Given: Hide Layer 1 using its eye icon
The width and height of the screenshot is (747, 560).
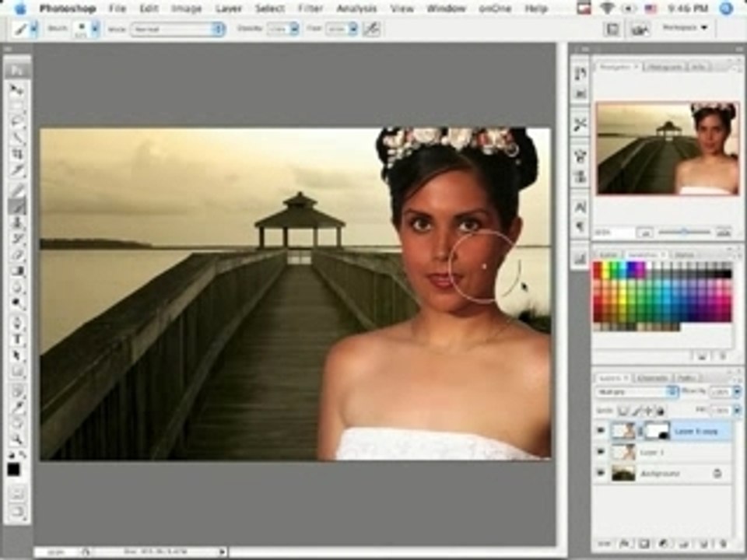Looking at the screenshot, I should coord(601,452).
